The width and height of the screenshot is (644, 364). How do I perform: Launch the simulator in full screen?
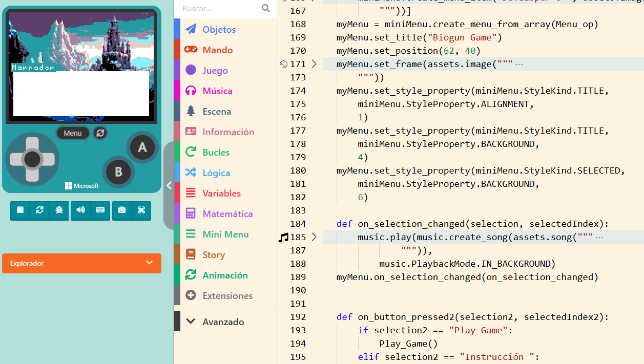pos(141,210)
